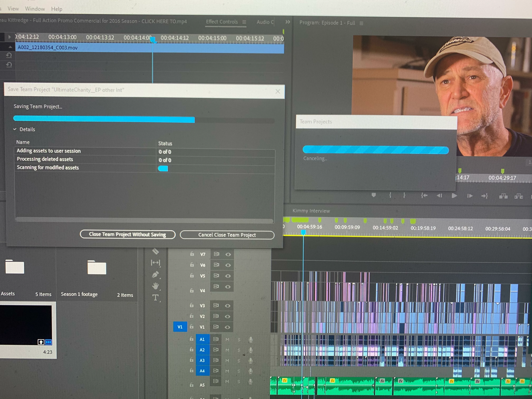
Task: Mute audio track A1
Action: tap(227, 339)
